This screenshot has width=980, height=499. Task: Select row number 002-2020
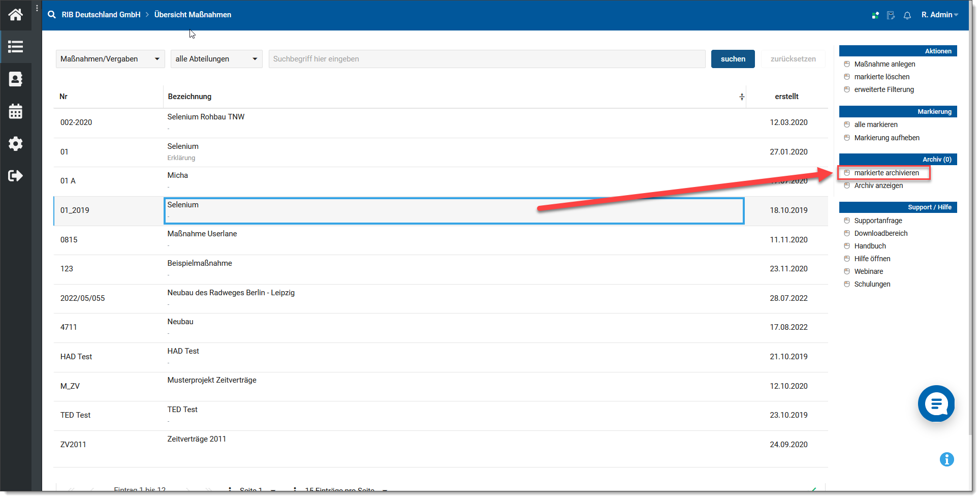[x=76, y=122]
